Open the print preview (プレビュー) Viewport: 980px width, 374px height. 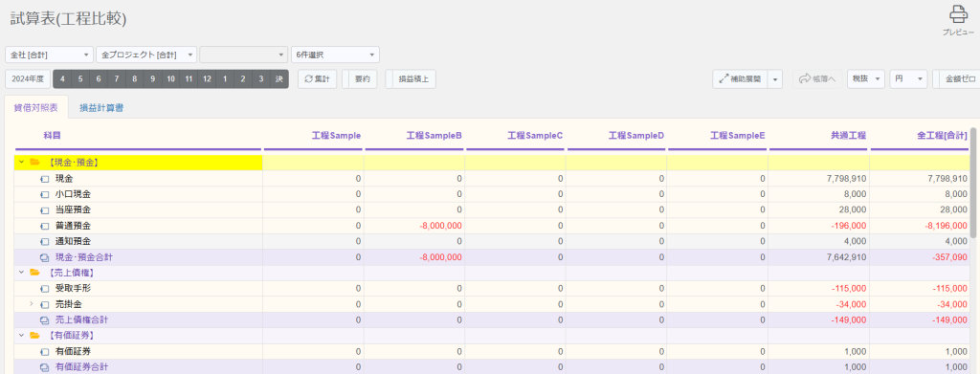(958, 20)
